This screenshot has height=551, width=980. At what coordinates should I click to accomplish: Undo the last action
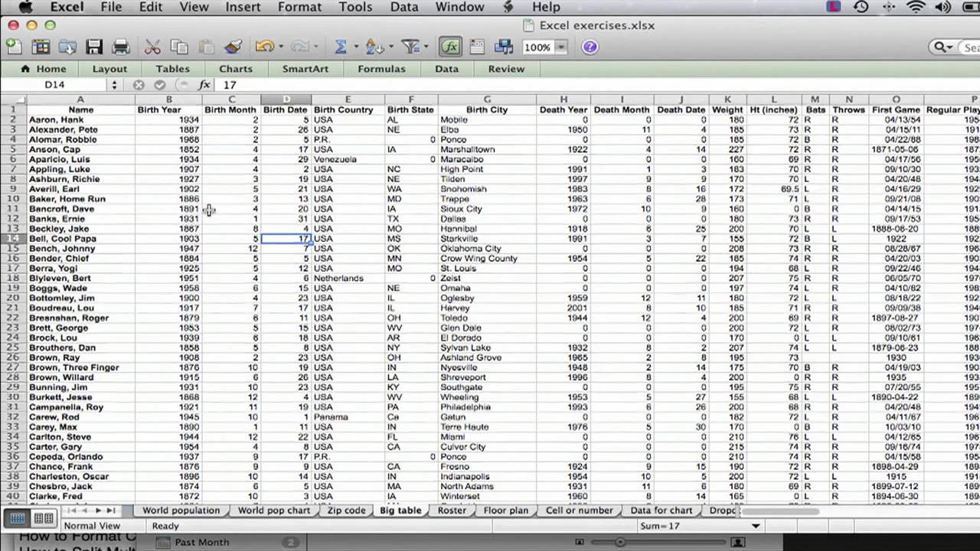[x=264, y=47]
